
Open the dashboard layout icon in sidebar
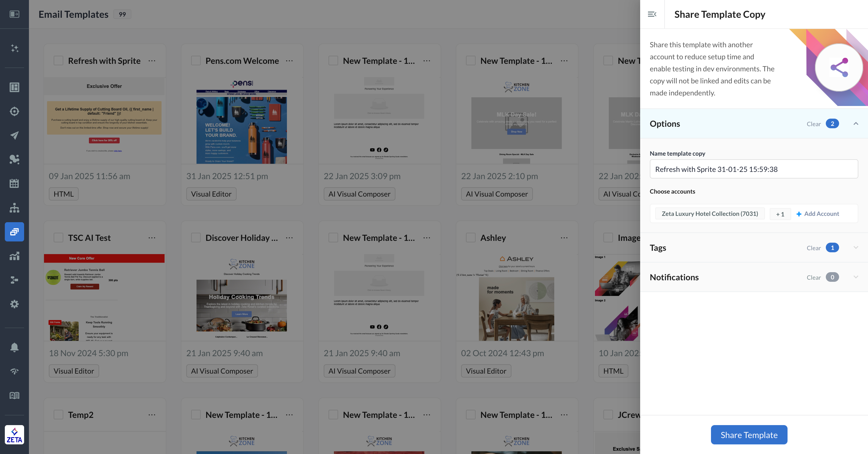pyautogui.click(x=14, y=87)
